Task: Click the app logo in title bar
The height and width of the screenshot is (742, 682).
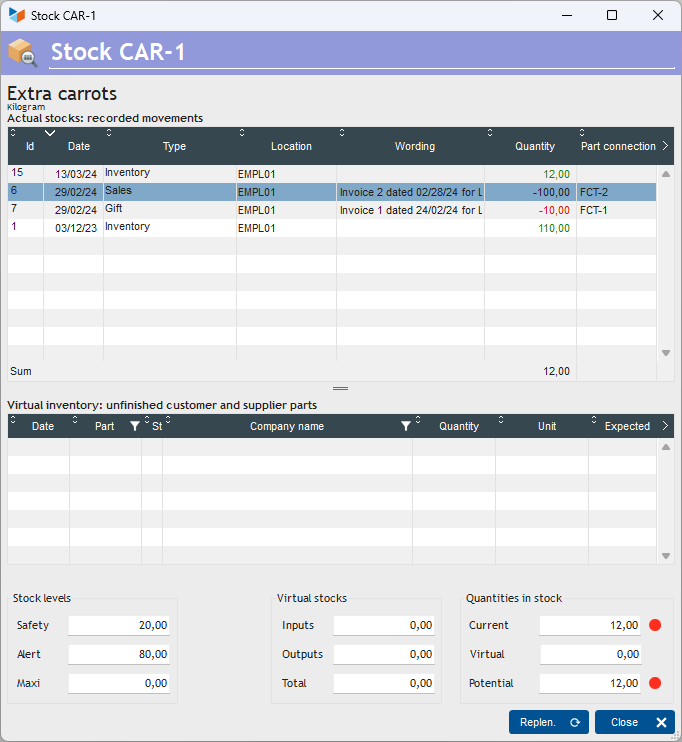Action: 17,15
